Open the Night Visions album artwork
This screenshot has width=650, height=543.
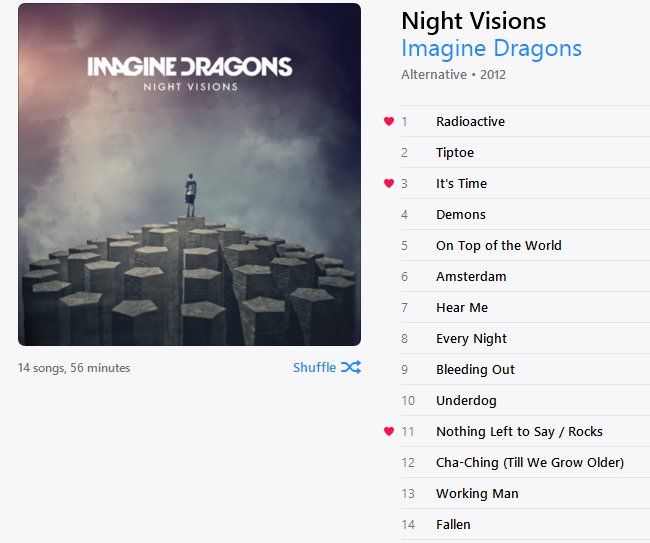coord(189,175)
